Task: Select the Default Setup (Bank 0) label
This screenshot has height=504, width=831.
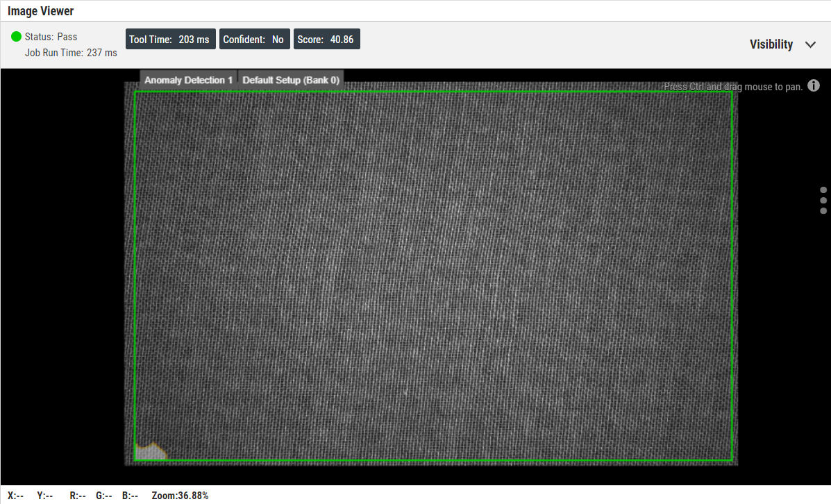Action: tap(290, 80)
